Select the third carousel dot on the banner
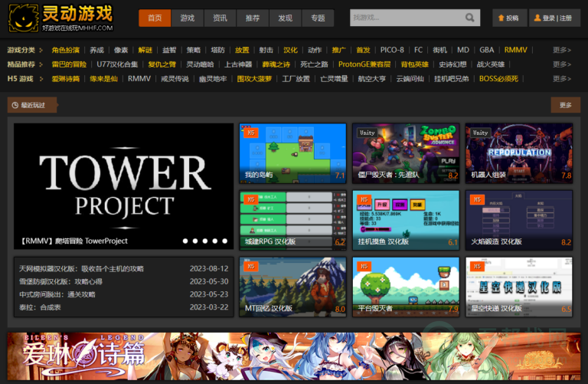This screenshot has height=384, width=588. [204, 241]
